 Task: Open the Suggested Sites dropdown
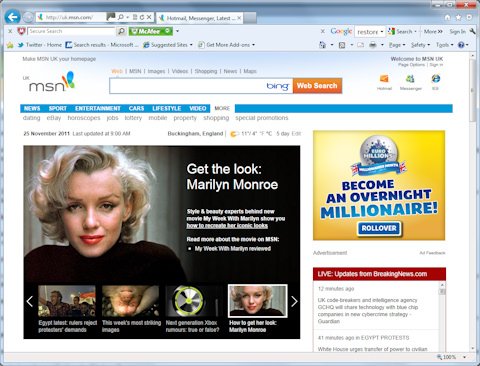point(191,45)
